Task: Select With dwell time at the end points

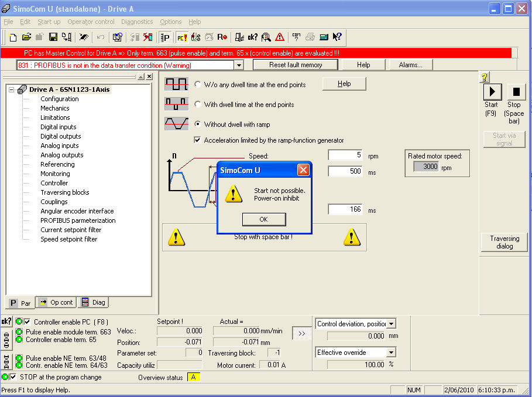Action: coord(197,105)
